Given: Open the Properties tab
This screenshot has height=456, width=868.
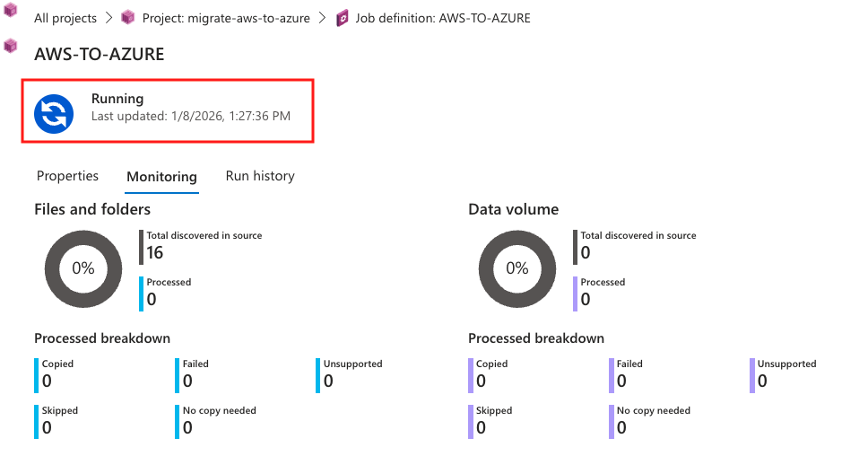Looking at the screenshot, I should coord(67,176).
